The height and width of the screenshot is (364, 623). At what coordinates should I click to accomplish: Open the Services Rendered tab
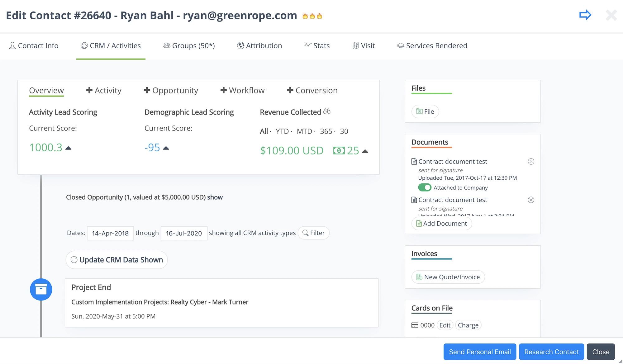pyautogui.click(x=432, y=46)
